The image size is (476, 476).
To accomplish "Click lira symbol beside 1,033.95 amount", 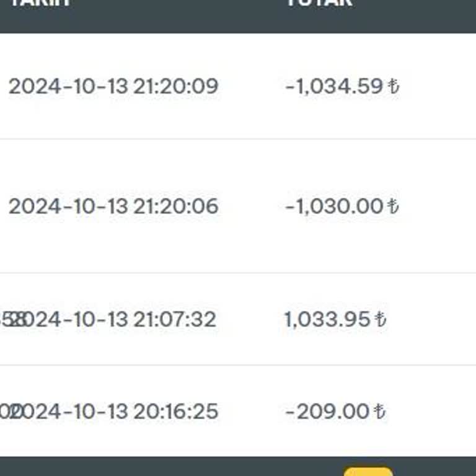I will (381, 320).
